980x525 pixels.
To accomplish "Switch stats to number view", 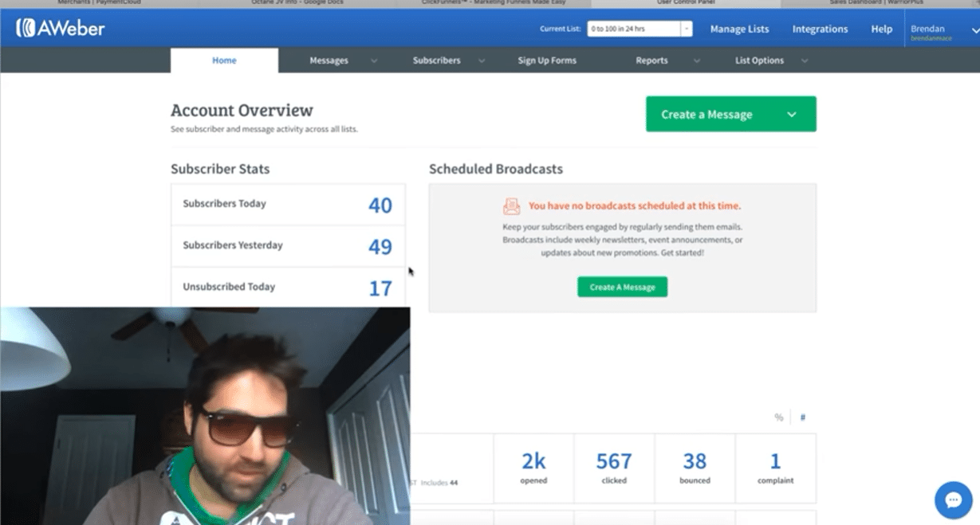I will point(803,417).
